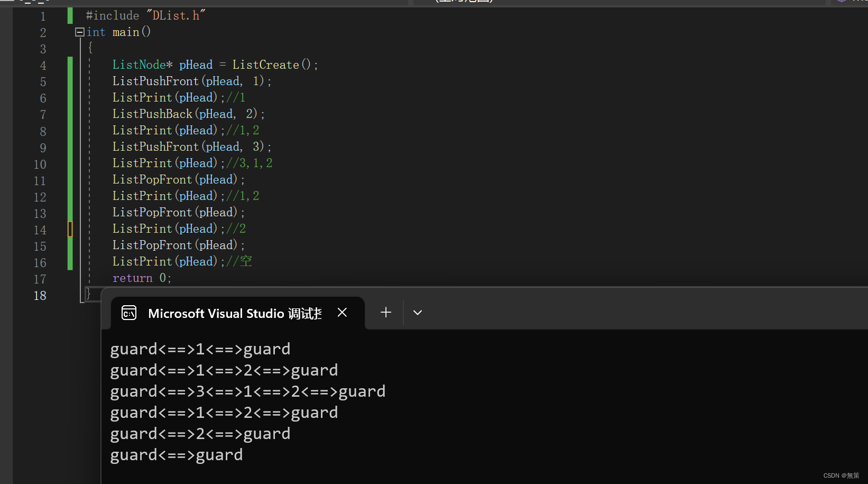Open new terminal tab with plus button

(x=386, y=313)
